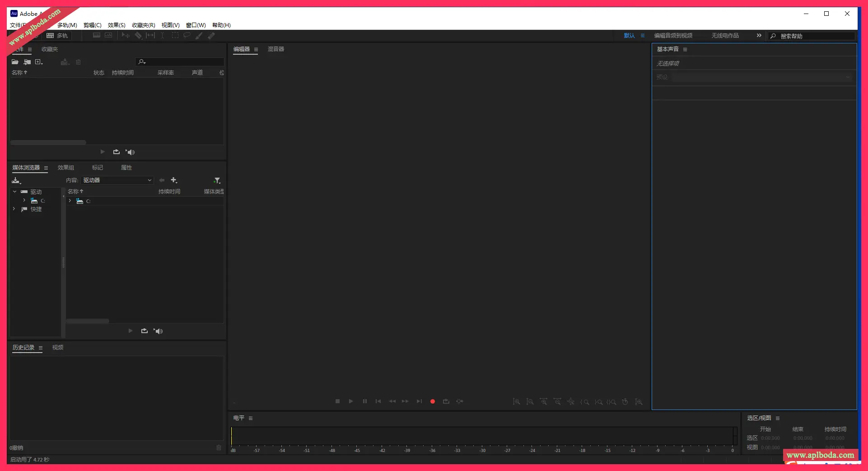This screenshot has height=471, width=868.
Task: Open file icon in Files panel
Action: pos(15,62)
